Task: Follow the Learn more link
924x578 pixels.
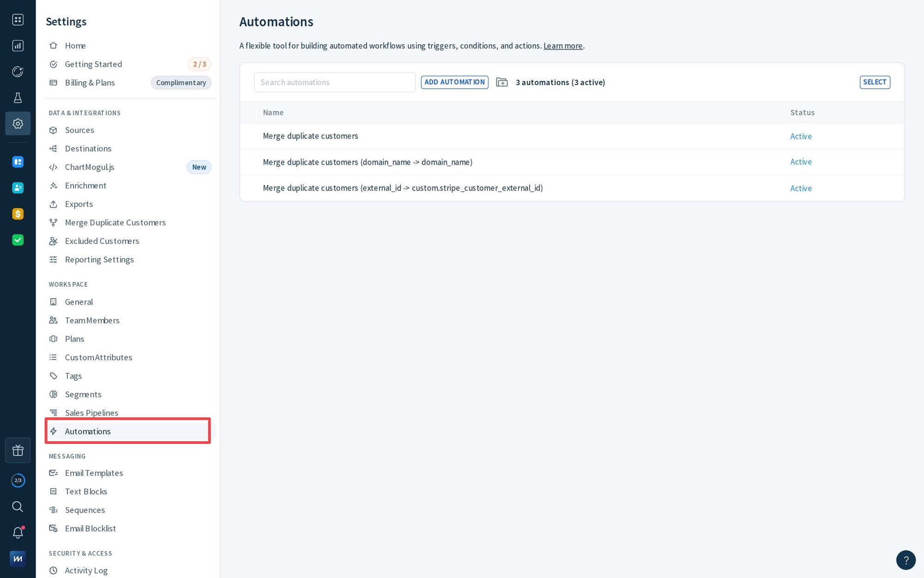Action: coord(563,46)
